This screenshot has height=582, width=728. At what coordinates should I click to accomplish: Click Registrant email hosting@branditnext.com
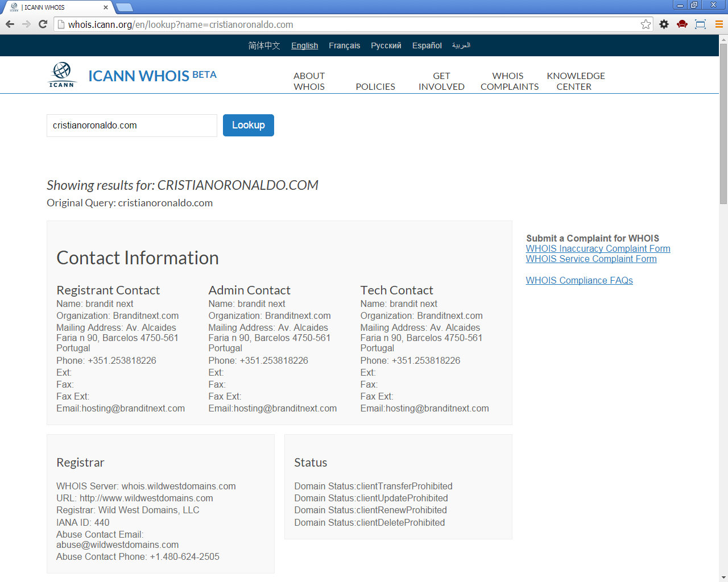click(x=133, y=409)
